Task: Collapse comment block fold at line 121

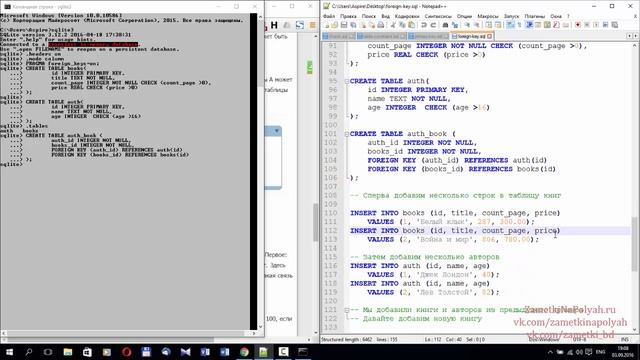Action: [x=347, y=310]
